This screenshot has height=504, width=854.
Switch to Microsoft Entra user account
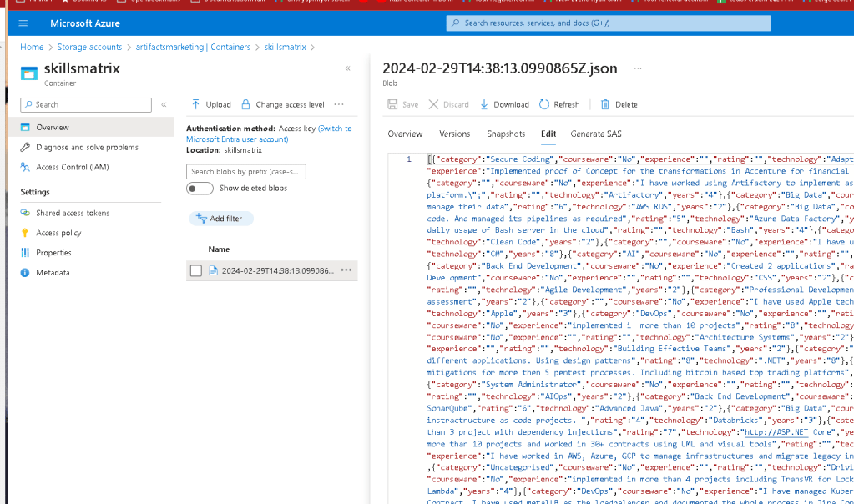[x=269, y=134]
